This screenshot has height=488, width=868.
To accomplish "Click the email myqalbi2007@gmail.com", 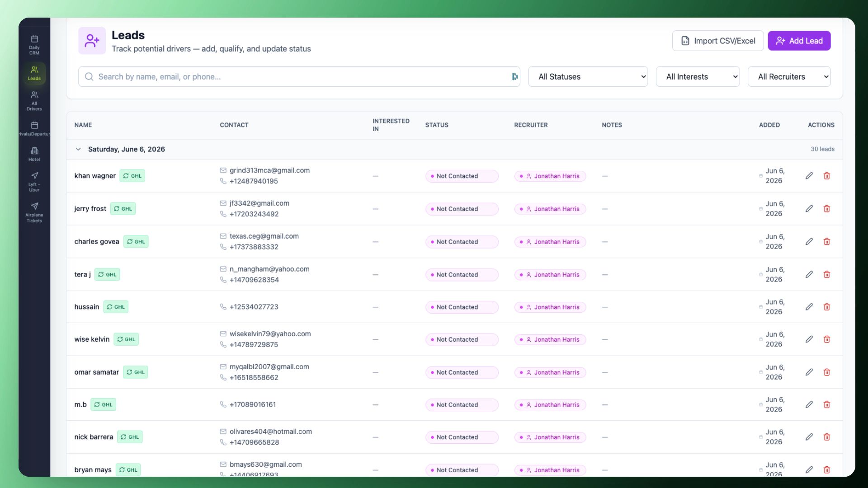I will click(269, 366).
